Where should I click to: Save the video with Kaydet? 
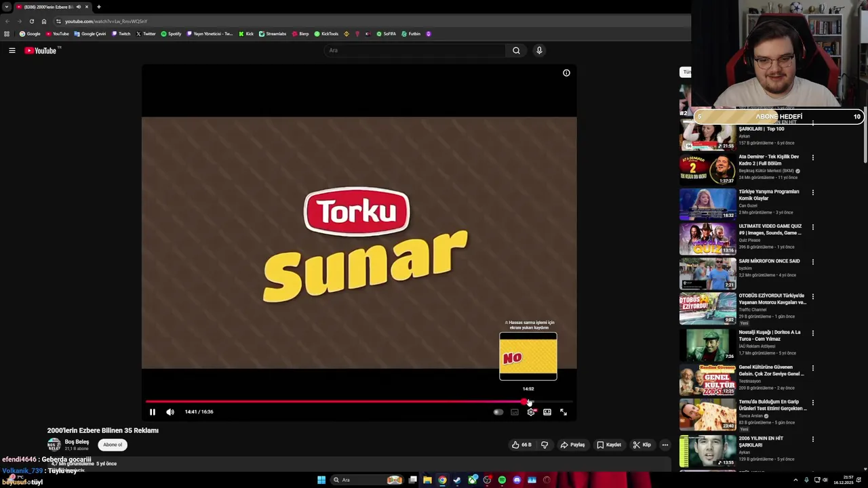608,445
